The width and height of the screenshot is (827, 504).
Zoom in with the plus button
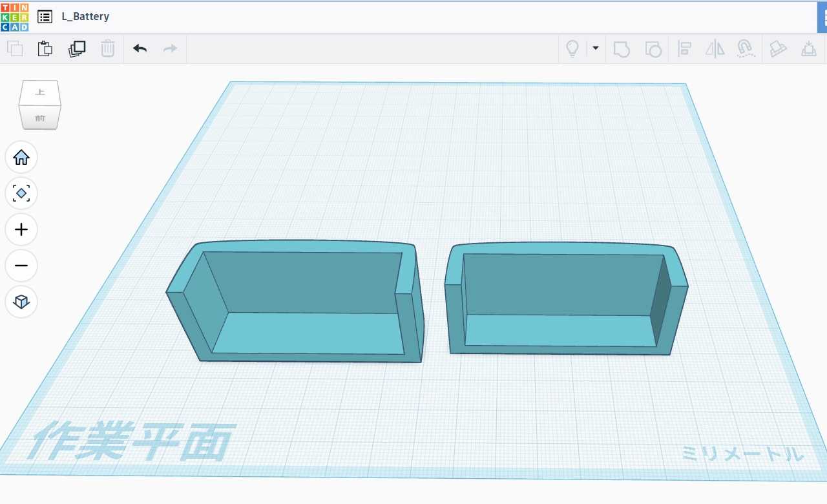click(21, 229)
